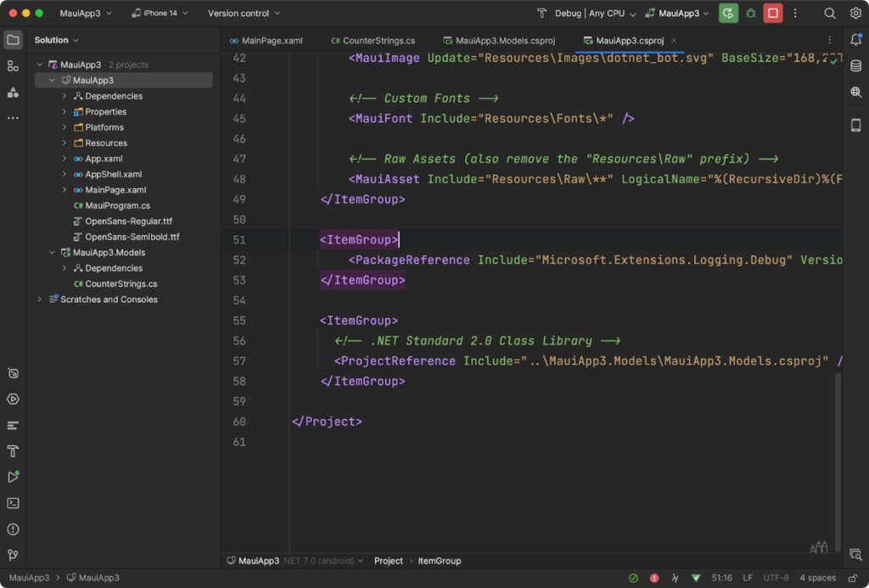Viewport: 869px width, 588px height.
Task: Open the IDE Settings gear icon
Action: 856,13
